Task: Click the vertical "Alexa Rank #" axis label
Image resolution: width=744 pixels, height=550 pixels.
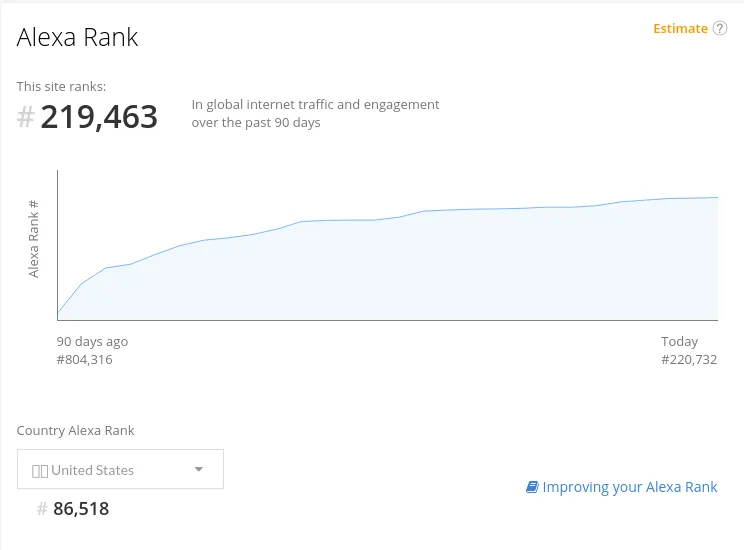Action: (33, 239)
